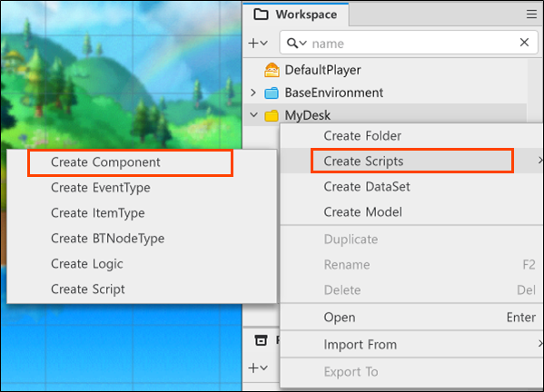Click the archive box icon in lower panel
The height and width of the screenshot is (392, 544).
261,340
